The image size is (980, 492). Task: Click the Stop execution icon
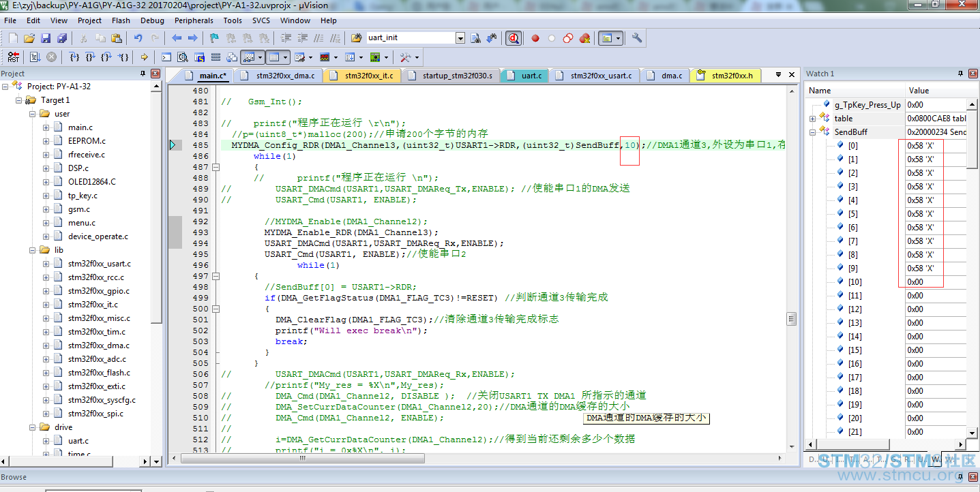pyautogui.click(x=52, y=57)
